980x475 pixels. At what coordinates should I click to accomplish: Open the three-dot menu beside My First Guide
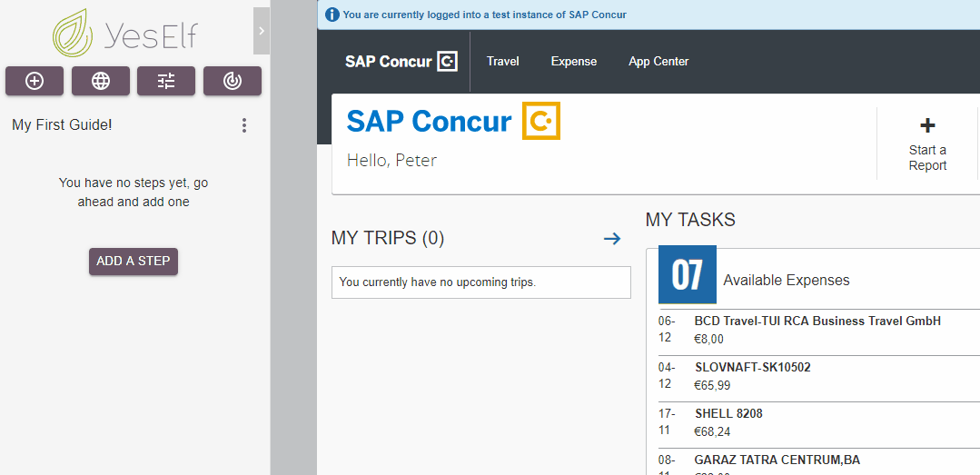(x=244, y=125)
